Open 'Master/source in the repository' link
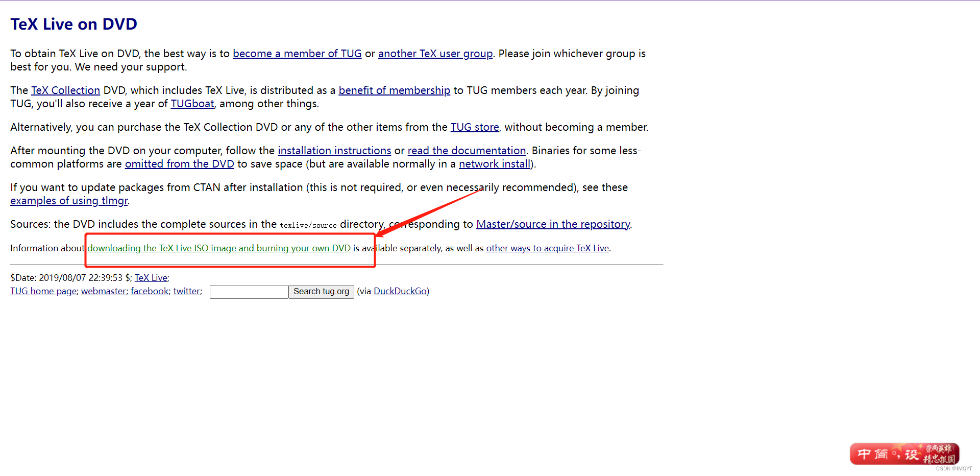This screenshot has width=980, height=476. (553, 224)
